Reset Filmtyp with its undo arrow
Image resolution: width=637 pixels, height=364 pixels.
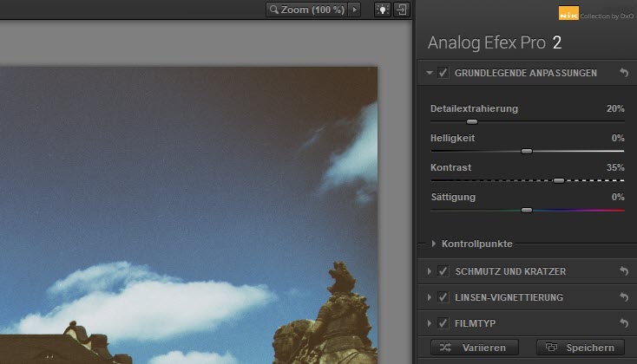pos(624,323)
